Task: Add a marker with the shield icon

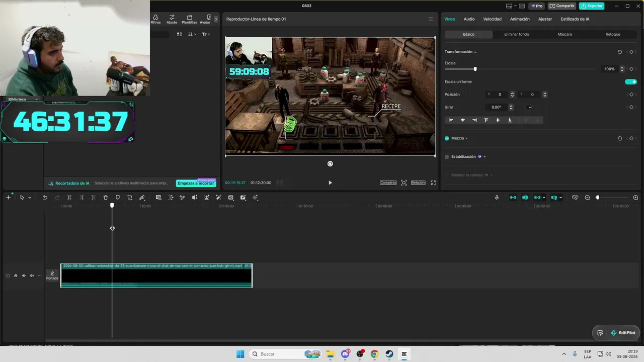Action: (118, 198)
